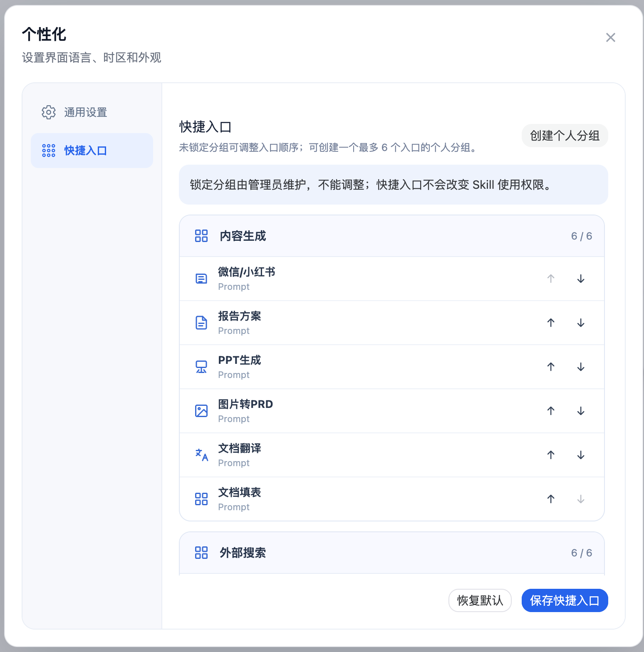Click the PPT生成 presentation icon

[x=201, y=367]
